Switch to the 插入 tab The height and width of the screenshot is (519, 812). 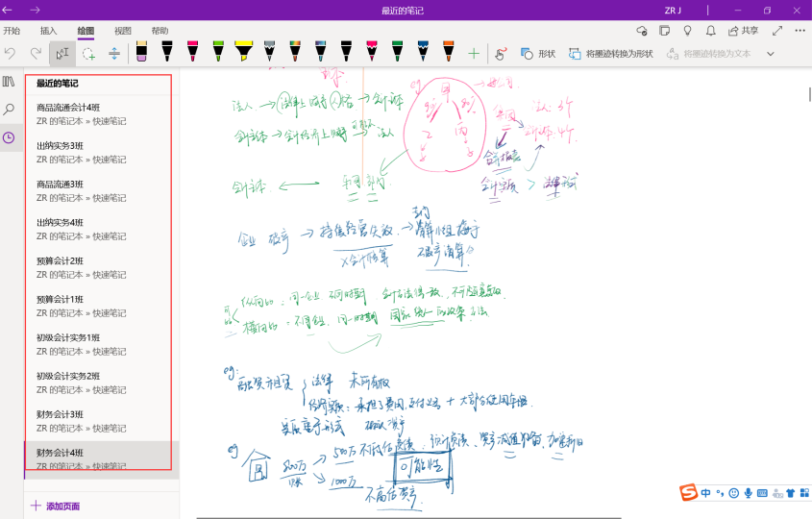[48, 31]
